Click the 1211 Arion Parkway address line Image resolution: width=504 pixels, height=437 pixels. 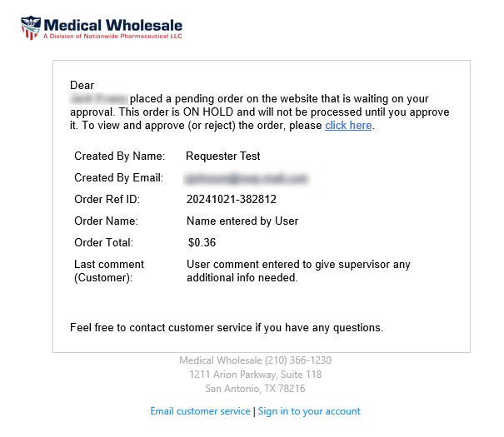(255, 375)
